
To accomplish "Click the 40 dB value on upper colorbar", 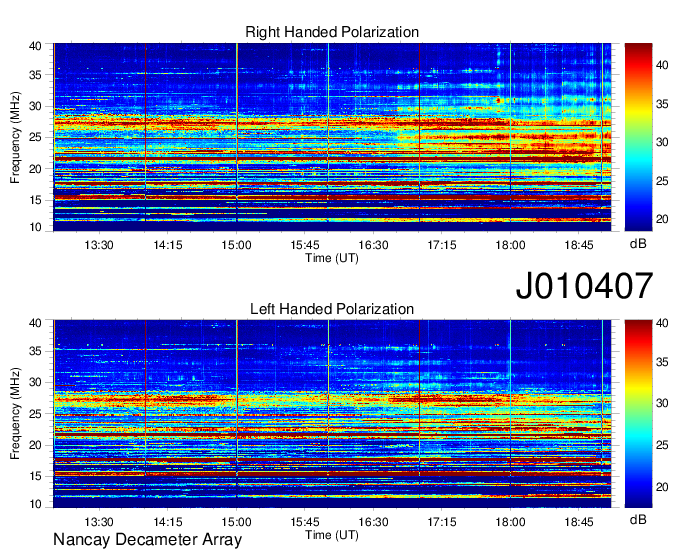I will click(662, 65).
